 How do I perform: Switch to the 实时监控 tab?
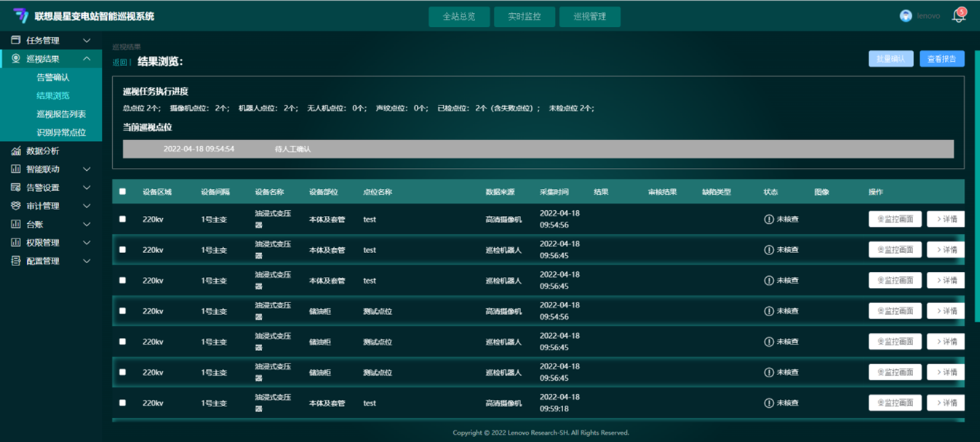[x=524, y=17]
